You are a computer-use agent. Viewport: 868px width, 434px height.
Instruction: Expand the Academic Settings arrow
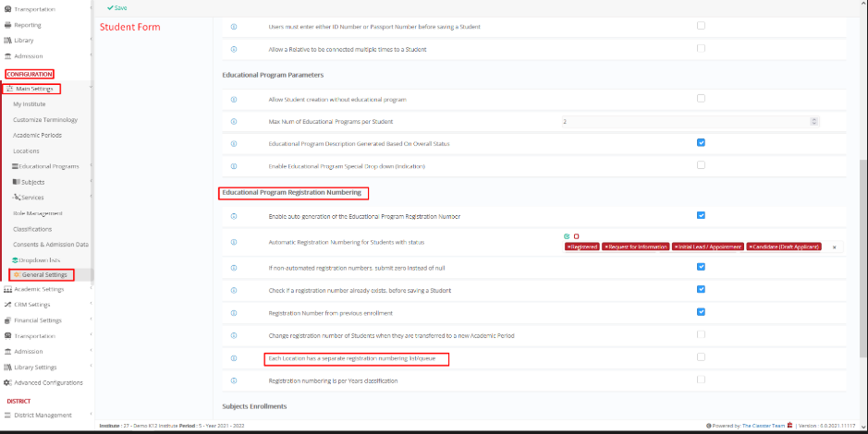pos(91,288)
